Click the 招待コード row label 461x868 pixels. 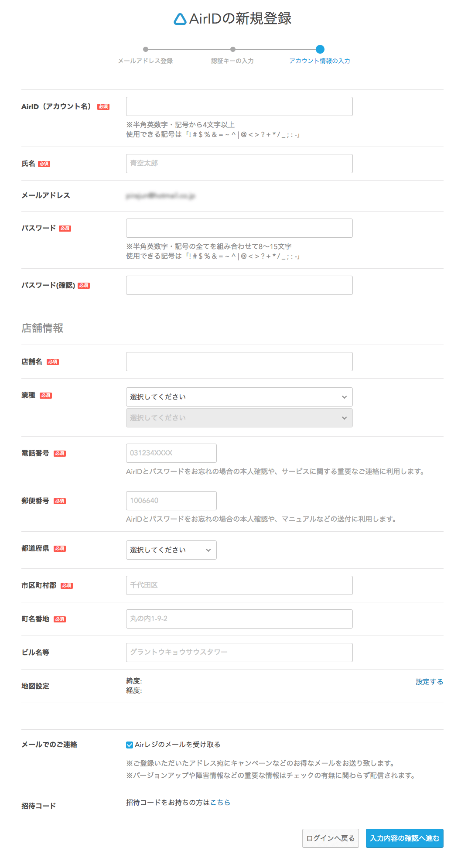coord(39,806)
